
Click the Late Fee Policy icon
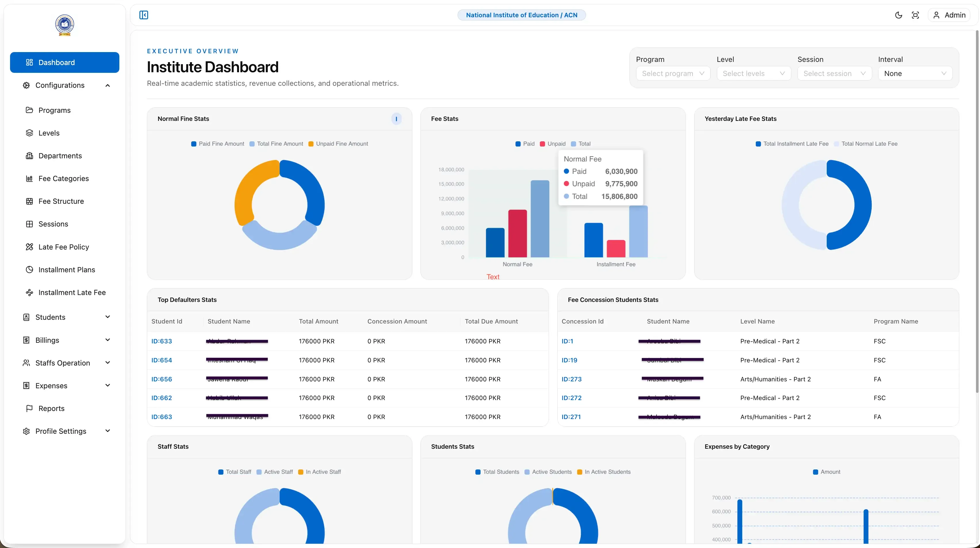click(x=29, y=247)
